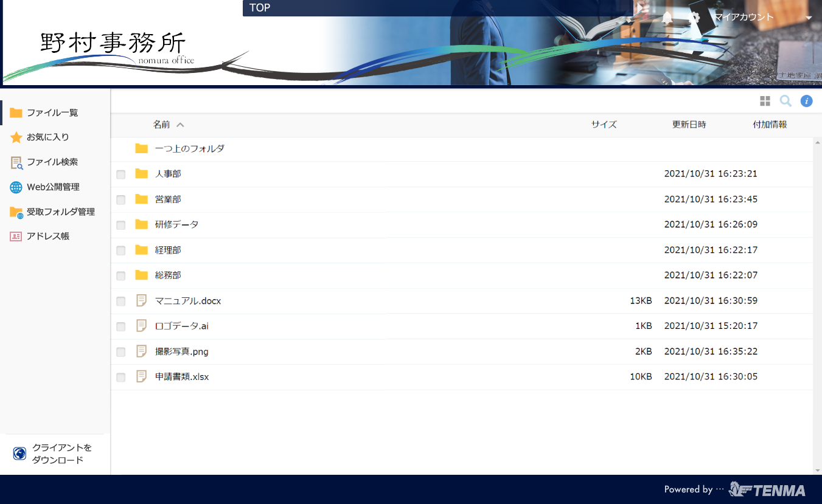
Task: Click the TENMA logo in footer
Action: 767,489
